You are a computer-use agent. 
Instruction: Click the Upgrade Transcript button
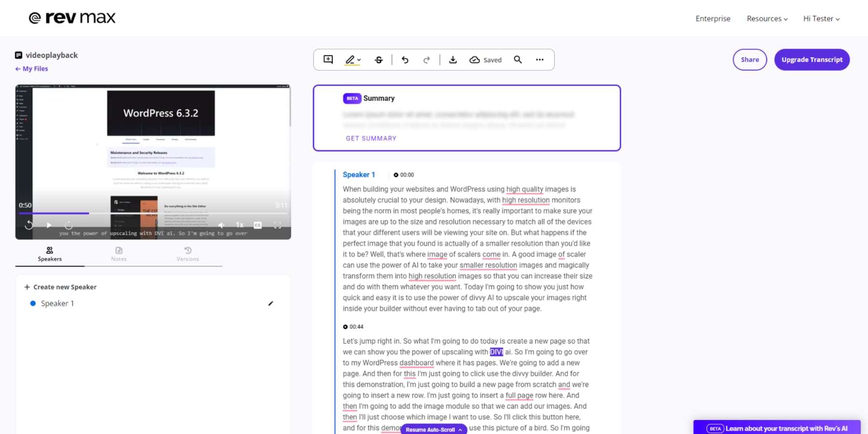pos(812,59)
